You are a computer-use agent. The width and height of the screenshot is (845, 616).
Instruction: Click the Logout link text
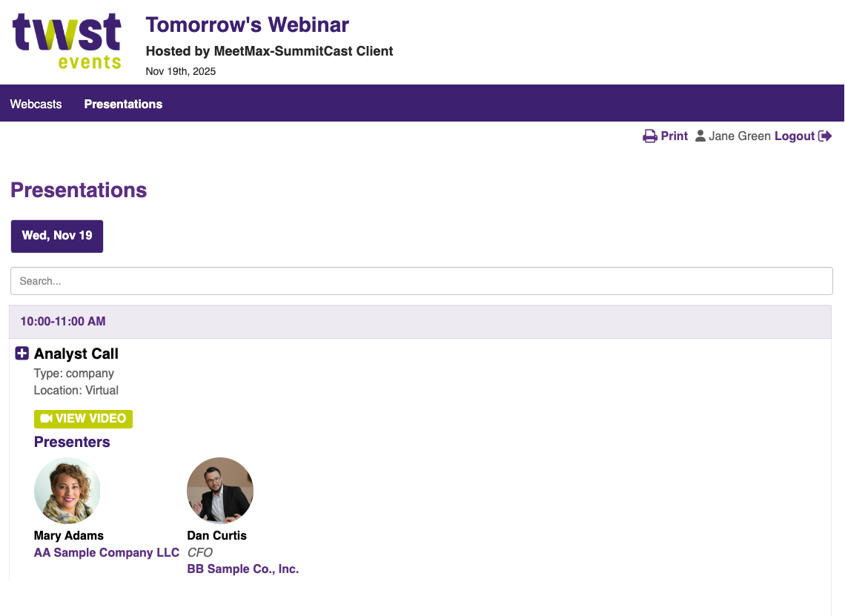[795, 136]
